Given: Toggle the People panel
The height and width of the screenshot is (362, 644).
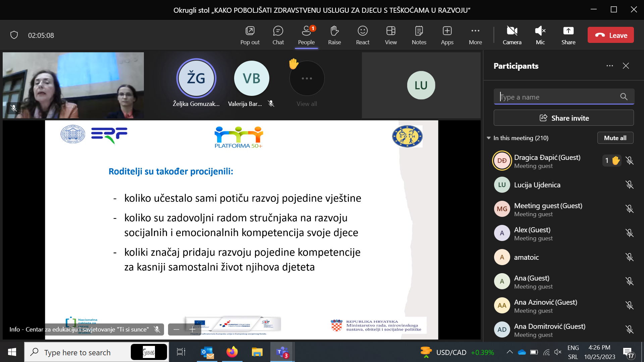Looking at the screenshot, I should [x=306, y=35].
